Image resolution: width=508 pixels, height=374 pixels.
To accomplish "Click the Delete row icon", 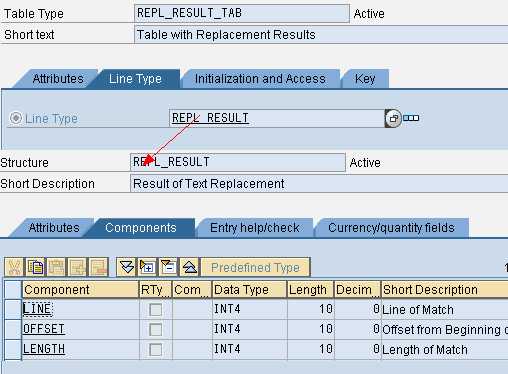I will pos(169,267).
